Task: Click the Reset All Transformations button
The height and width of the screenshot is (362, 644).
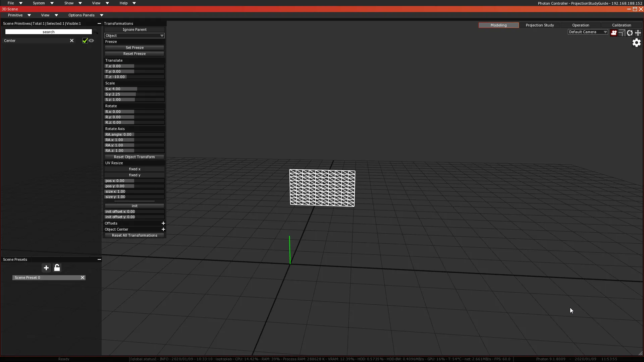Action: [x=135, y=235]
